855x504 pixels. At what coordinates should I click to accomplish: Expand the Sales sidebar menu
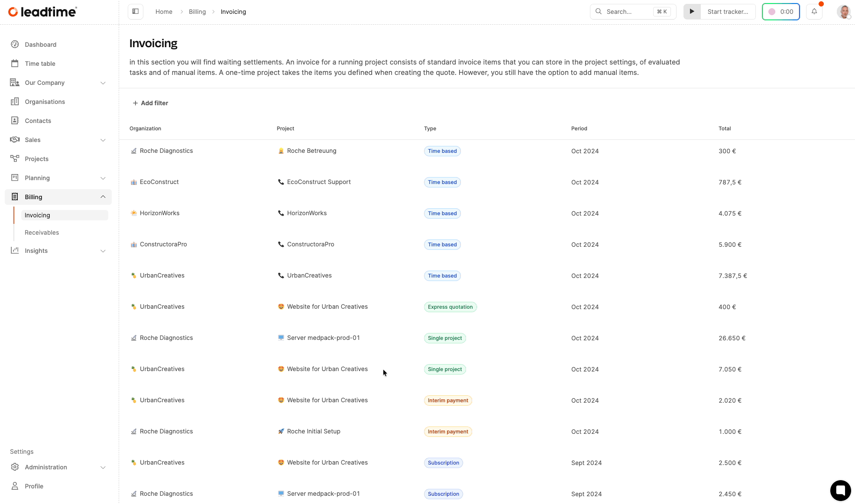[x=103, y=140]
